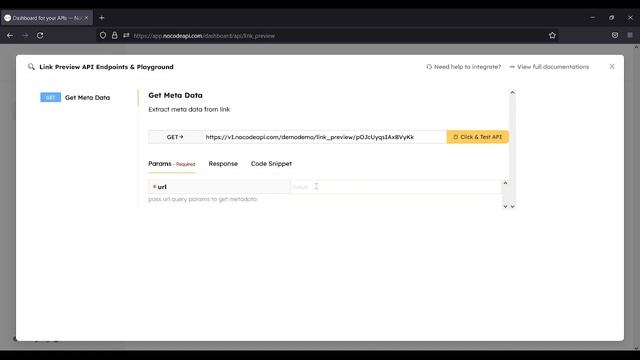
Task: Bookmark this page with star icon
Action: click(552, 36)
